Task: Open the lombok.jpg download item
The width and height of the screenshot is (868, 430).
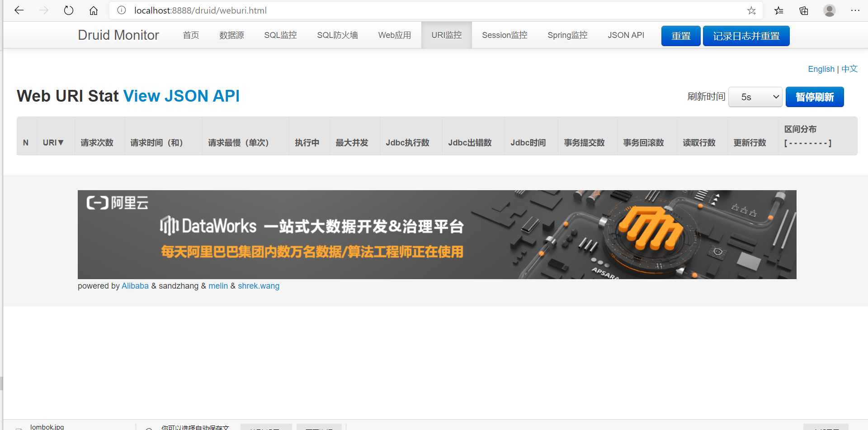Action: pyautogui.click(x=47, y=427)
